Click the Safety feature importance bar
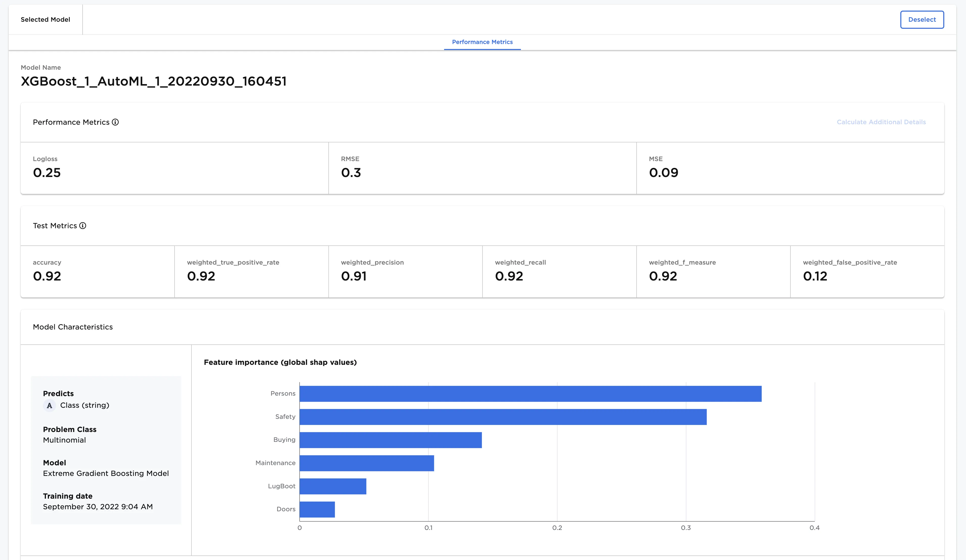966x560 pixels. (503, 417)
